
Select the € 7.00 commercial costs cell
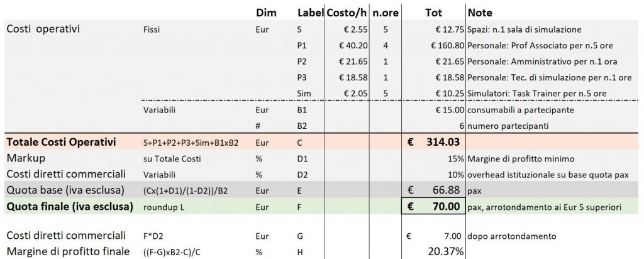point(433,236)
